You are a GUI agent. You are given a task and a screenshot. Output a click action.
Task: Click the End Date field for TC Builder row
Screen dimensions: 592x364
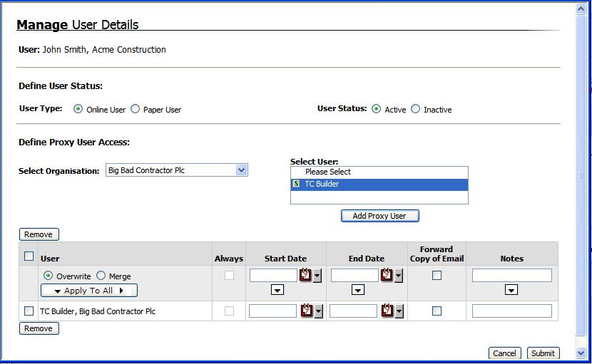(x=353, y=311)
